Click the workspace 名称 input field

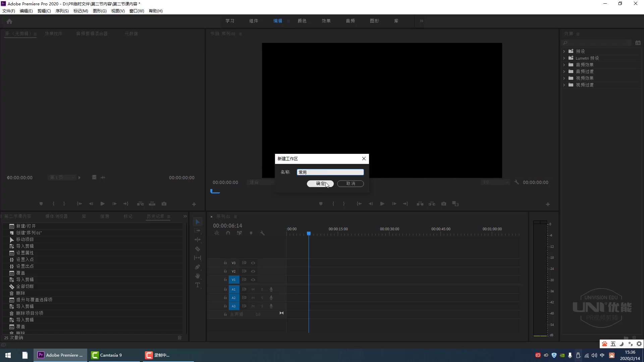[x=330, y=172]
